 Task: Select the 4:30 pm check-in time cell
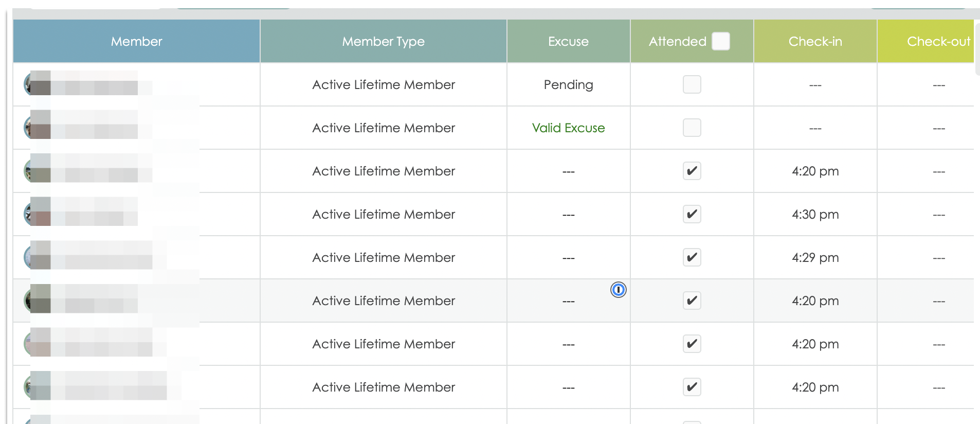[x=815, y=215]
